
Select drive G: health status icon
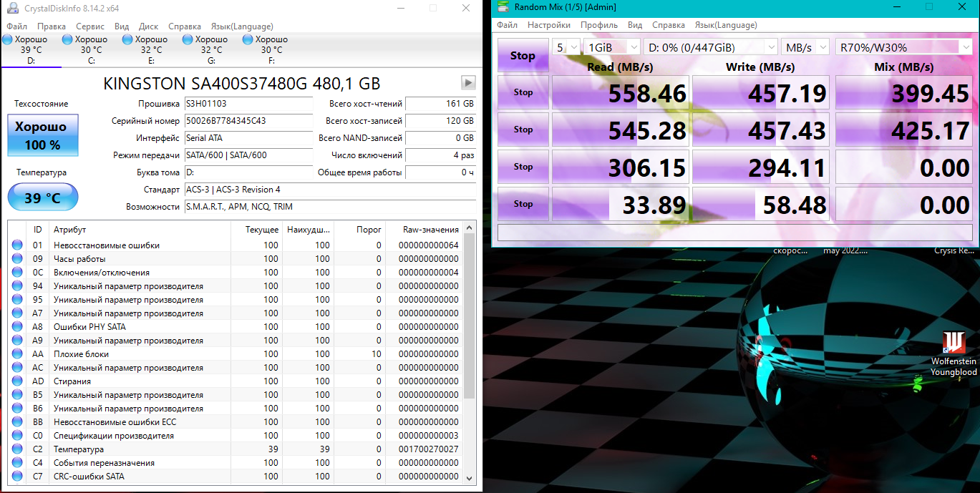[x=188, y=40]
